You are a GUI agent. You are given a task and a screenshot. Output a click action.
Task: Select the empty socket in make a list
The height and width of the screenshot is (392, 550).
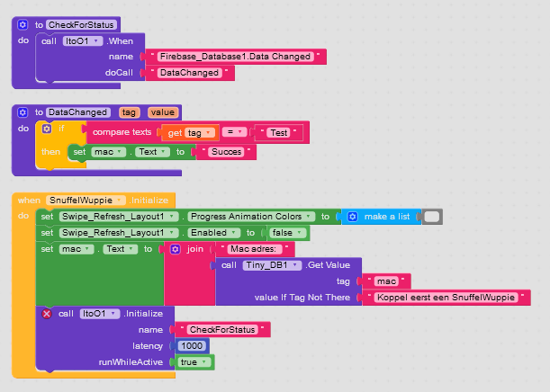coord(432,217)
